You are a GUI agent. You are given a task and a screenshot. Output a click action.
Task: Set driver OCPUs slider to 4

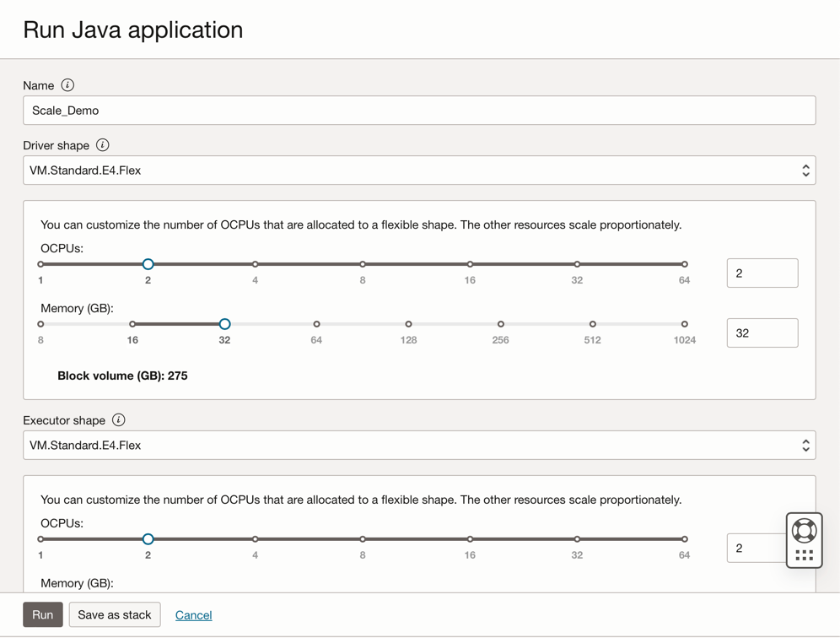(x=256, y=264)
